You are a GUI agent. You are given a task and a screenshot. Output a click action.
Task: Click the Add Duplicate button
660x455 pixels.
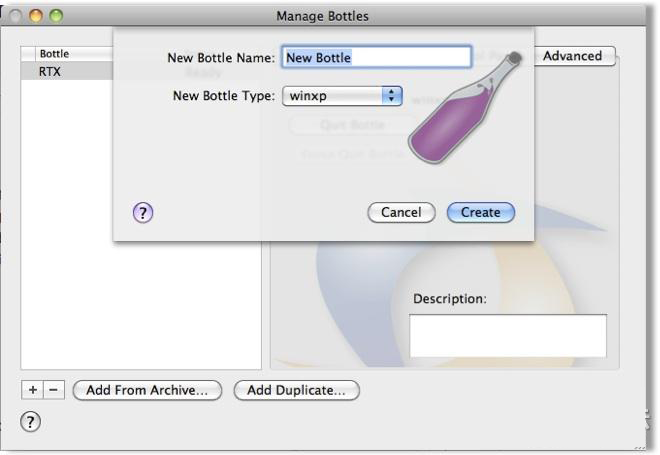tap(296, 390)
